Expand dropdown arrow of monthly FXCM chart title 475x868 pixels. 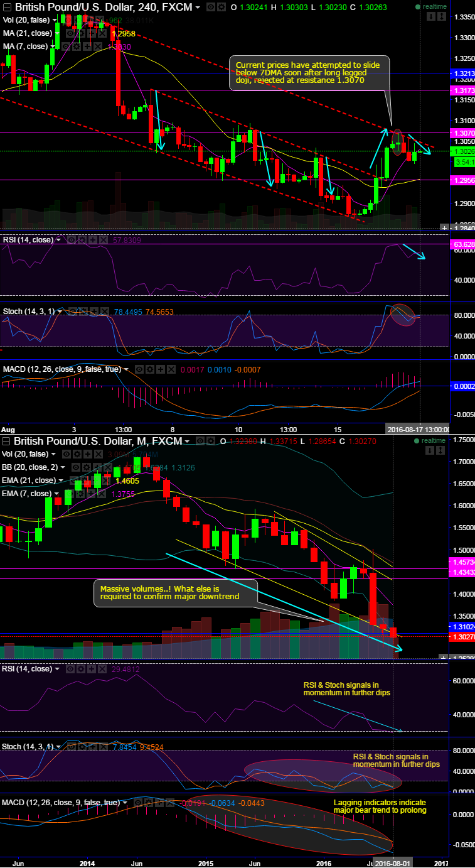click(187, 441)
